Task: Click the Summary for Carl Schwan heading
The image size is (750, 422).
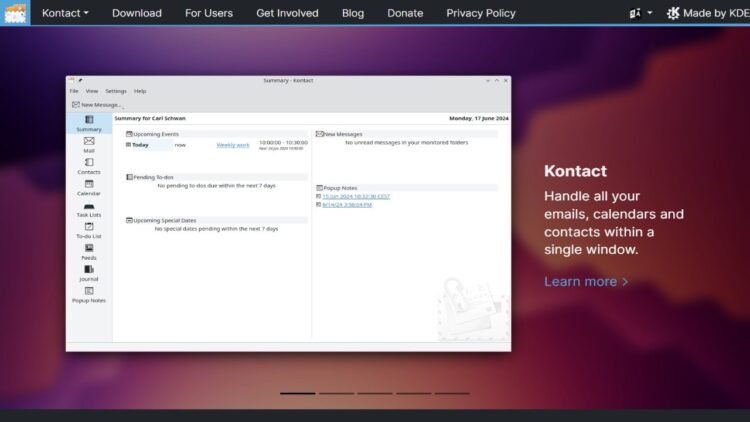Action: [x=150, y=118]
